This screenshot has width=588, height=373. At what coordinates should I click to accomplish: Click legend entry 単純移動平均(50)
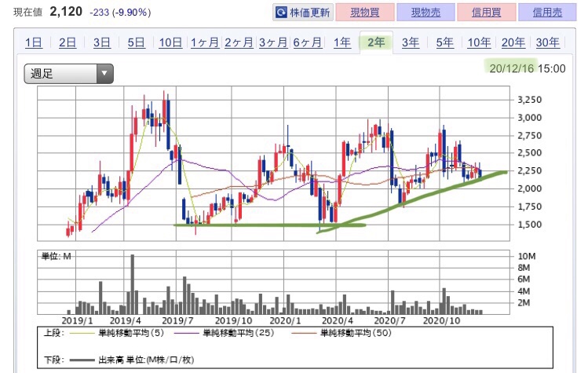[x=356, y=333]
